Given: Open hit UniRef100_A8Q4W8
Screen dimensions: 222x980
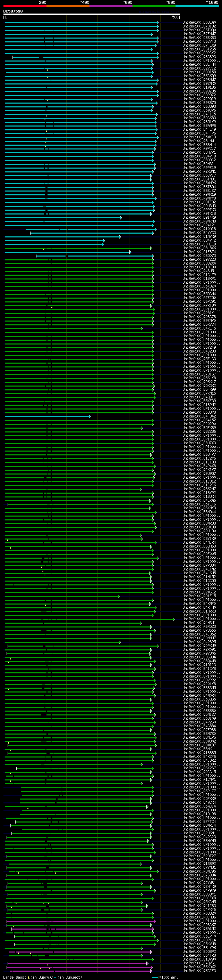Looking at the screenshot, I should [x=199, y=661].
